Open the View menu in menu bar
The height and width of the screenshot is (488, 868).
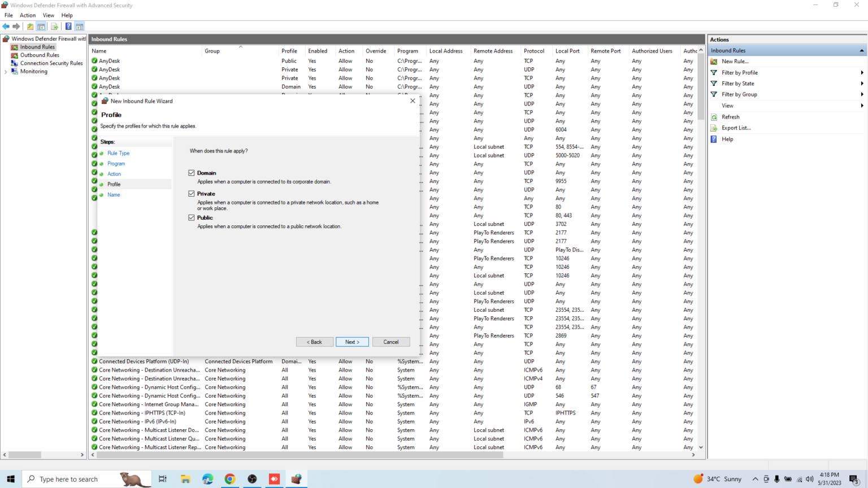point(49,15)
